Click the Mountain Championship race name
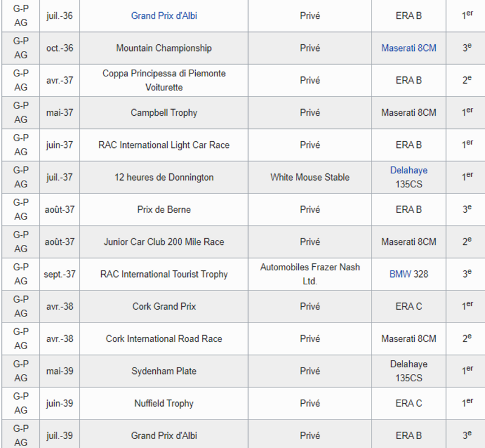The height and width of the screenshot is (448, 485). [164, 48]
